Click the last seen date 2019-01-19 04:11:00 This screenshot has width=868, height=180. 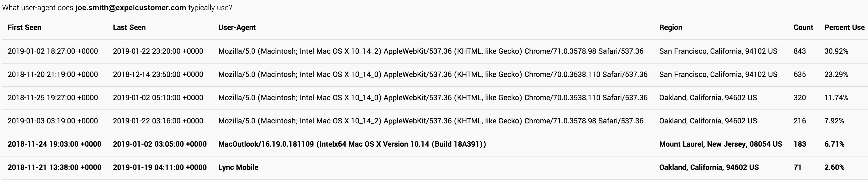pos(160,168)
